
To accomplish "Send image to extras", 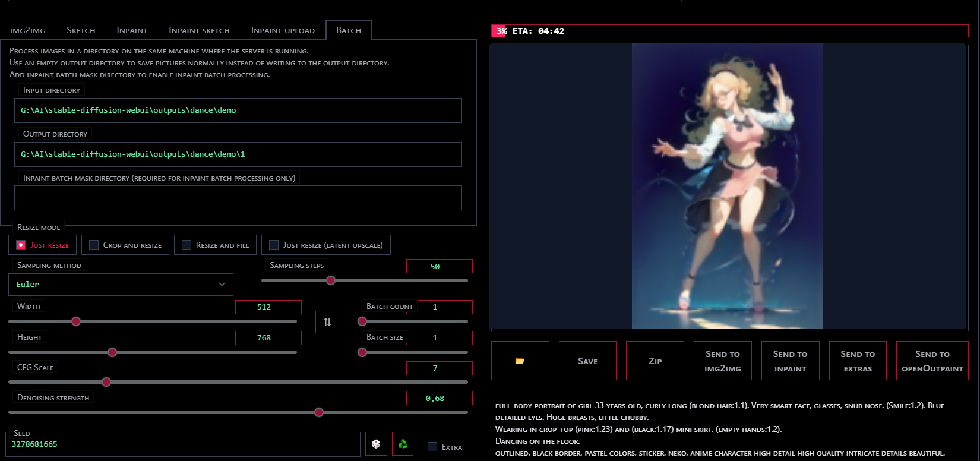I will [x=858, y=361].
